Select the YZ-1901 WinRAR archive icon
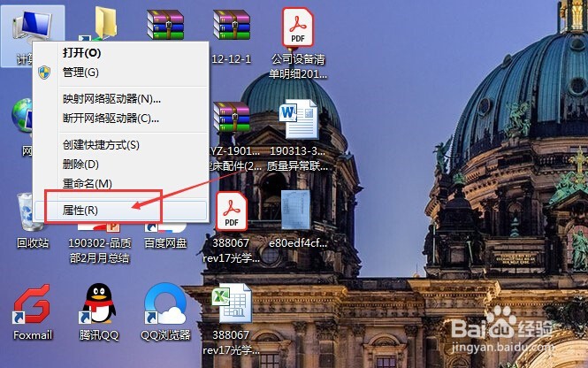588x368 pixels. click(x=232, y=117)
